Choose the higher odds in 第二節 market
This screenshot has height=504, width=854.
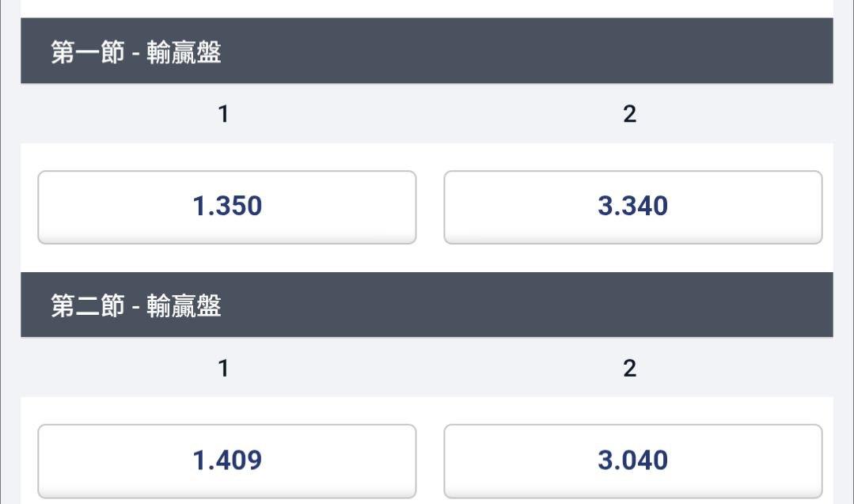pos(632,460)
